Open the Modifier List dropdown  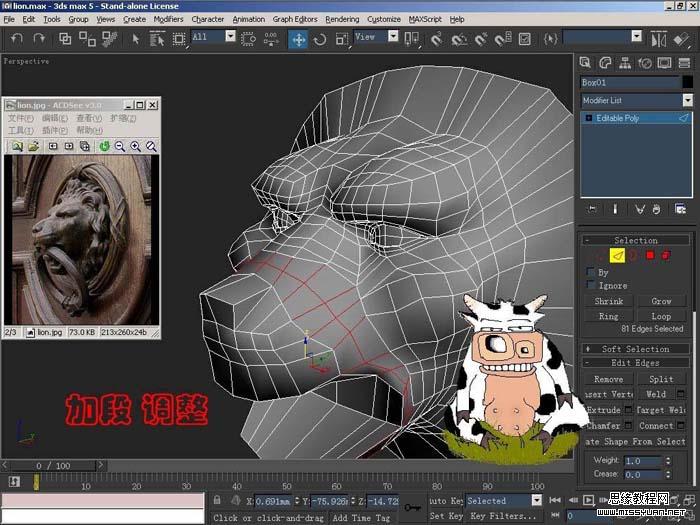pyautogui.click(x=688, y=100)
